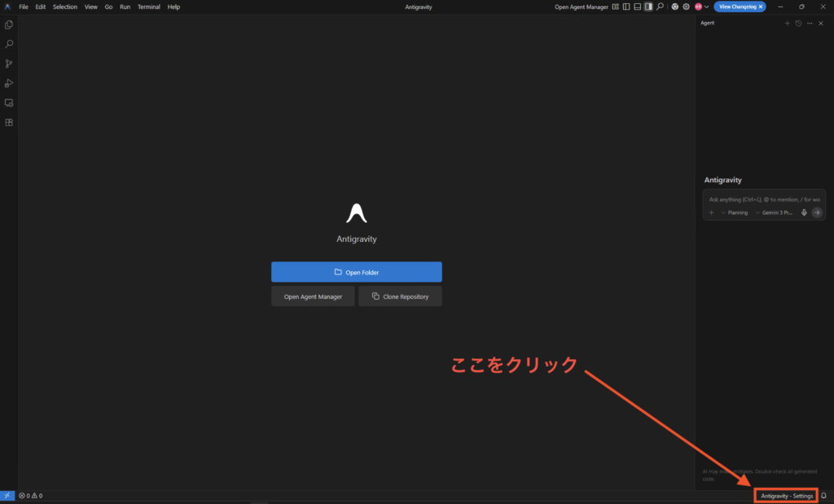This screenshot has height=504, width=834.
Task: Expand the account profile dropdown arrow
Action: [706, 7]
